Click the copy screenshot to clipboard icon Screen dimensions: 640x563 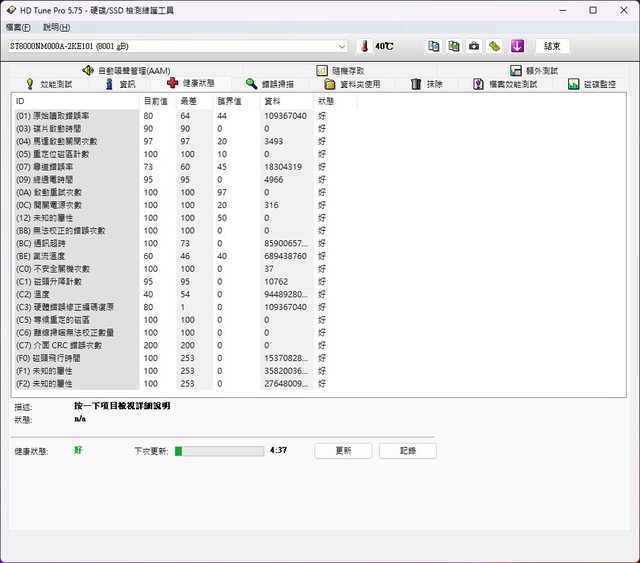[453, 46]
